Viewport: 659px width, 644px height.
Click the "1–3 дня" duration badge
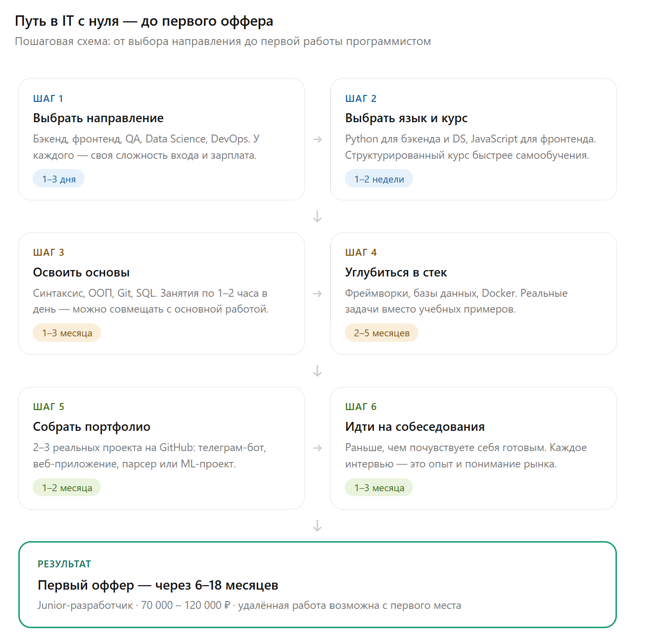point(59,179)
